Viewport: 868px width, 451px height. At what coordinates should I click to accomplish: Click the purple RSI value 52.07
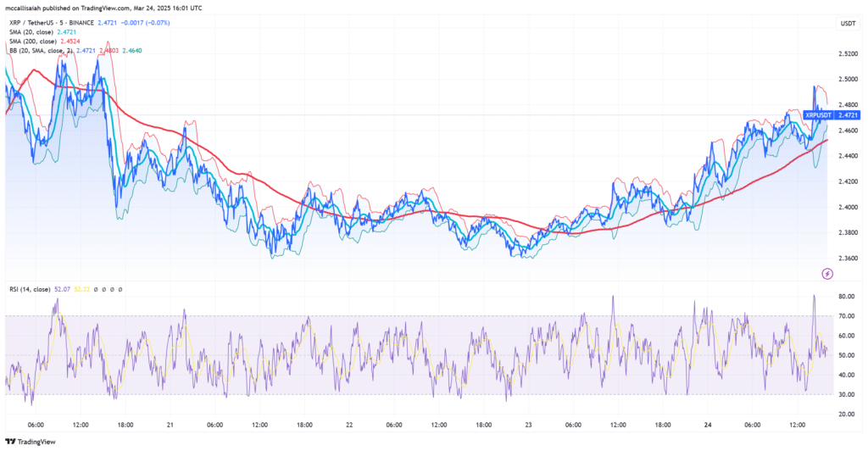pyautogui.click(x=63, y=289)
